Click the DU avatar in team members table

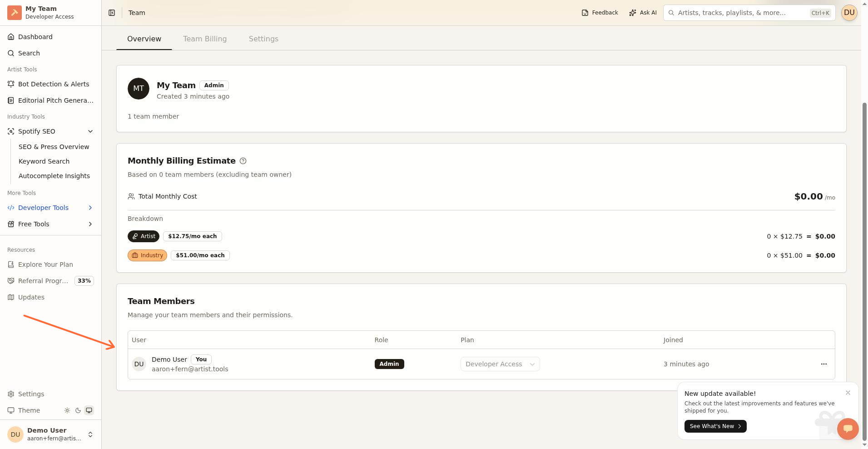tap(139, 364)
